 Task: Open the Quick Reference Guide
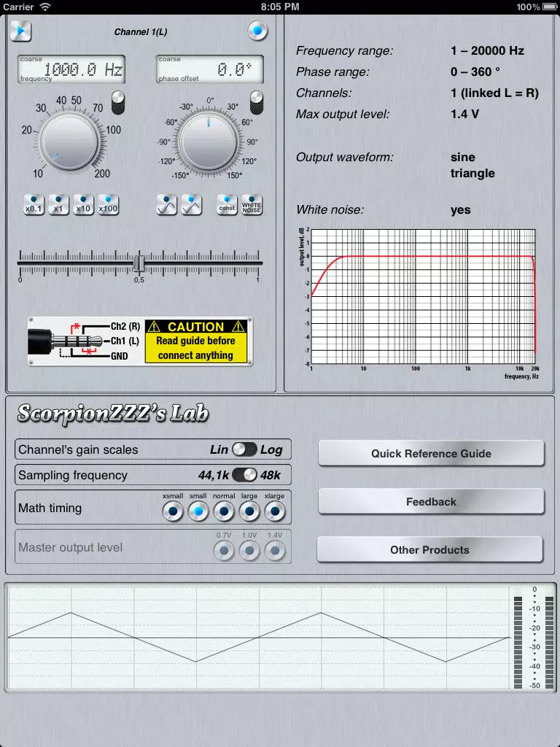point(431,454)
